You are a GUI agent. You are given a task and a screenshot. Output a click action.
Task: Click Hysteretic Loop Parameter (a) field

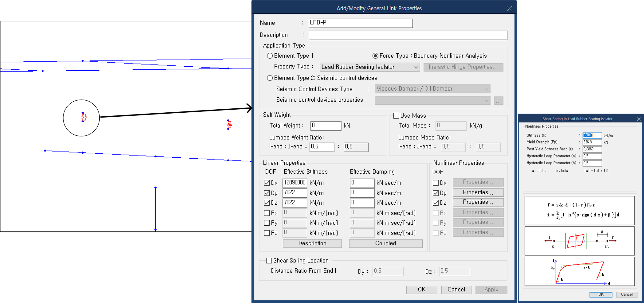tap(592, 156)
